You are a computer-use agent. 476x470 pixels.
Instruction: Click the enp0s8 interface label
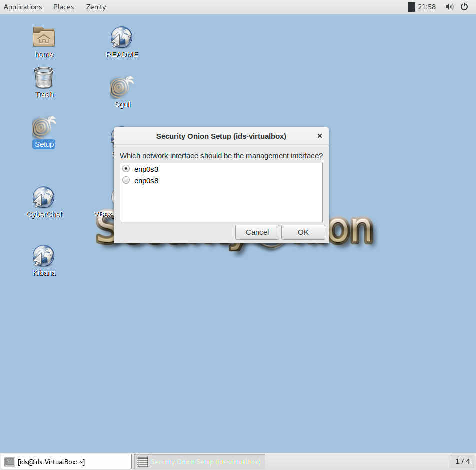146,181
